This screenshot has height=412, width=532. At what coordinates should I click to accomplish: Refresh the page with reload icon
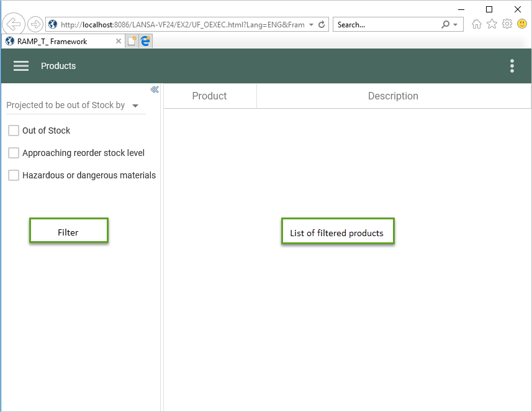coord(322,24)
